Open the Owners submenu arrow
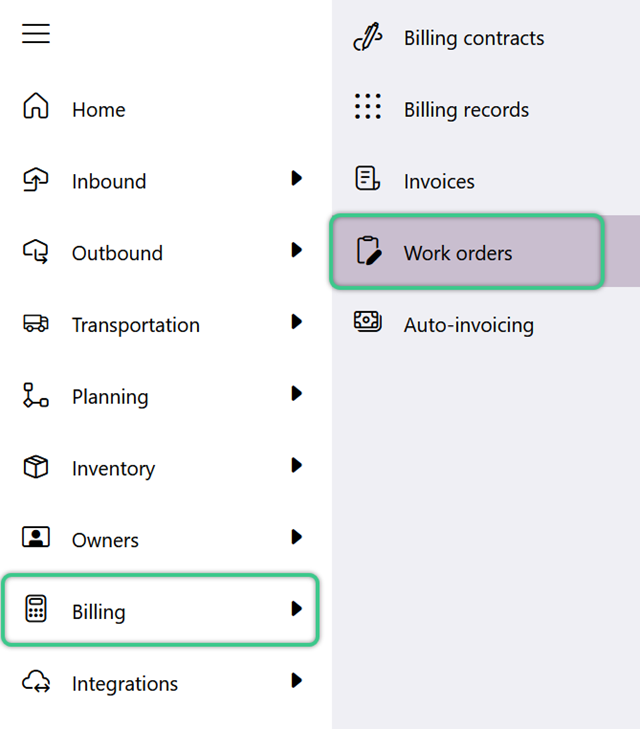Viewport: 640px width, 729px height. point(297,537)
